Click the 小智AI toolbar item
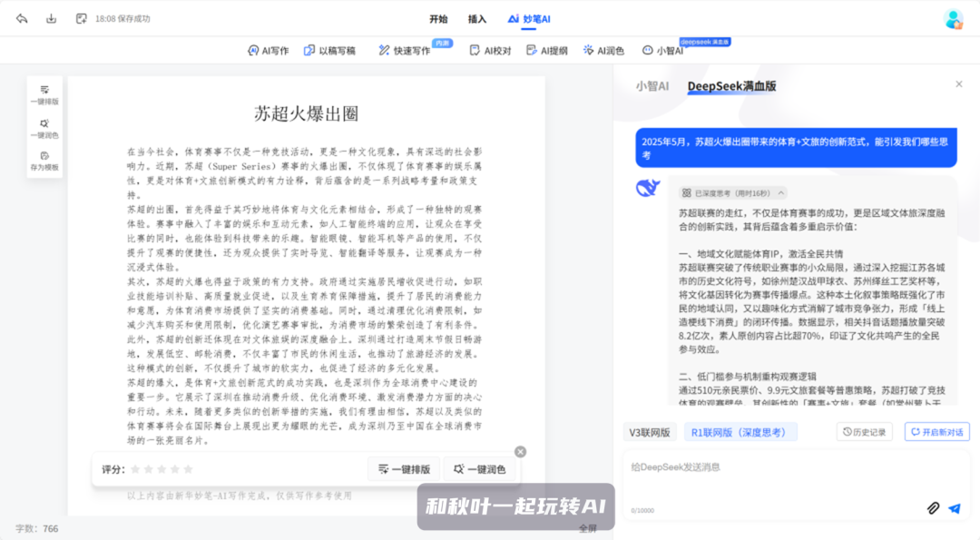This screenshot has height=540, width=980. tap(662, 51)
